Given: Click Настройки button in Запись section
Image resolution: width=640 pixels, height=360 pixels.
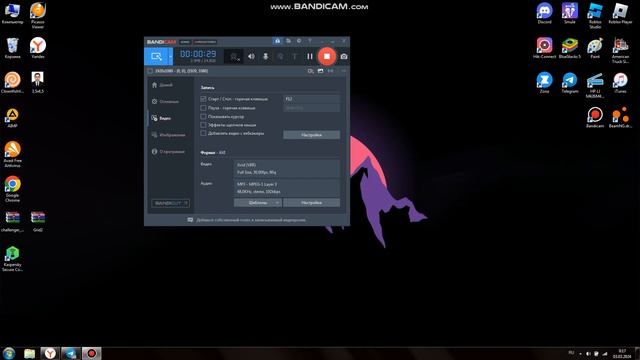Looking at the screenshot, I should tap(311, 135).
